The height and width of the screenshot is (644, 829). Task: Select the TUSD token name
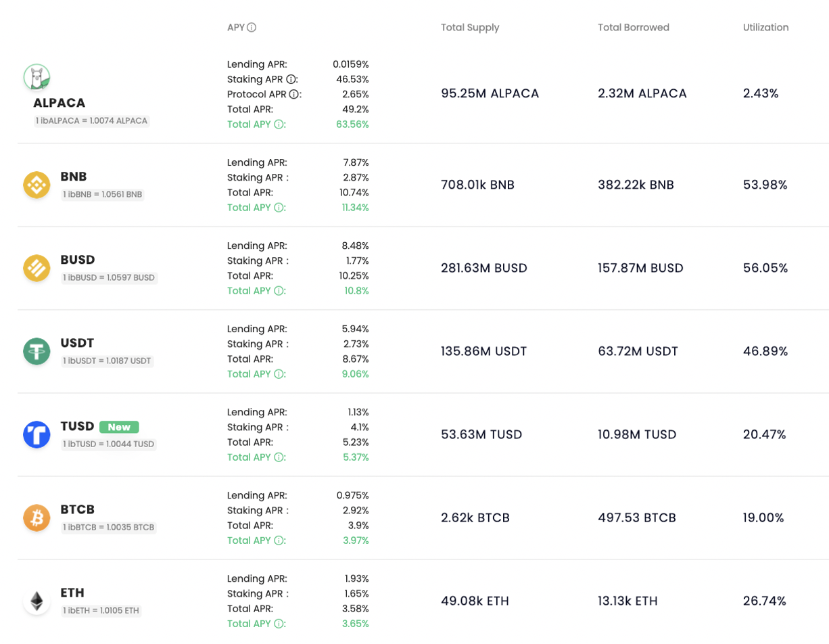click(x=77, y=426)
